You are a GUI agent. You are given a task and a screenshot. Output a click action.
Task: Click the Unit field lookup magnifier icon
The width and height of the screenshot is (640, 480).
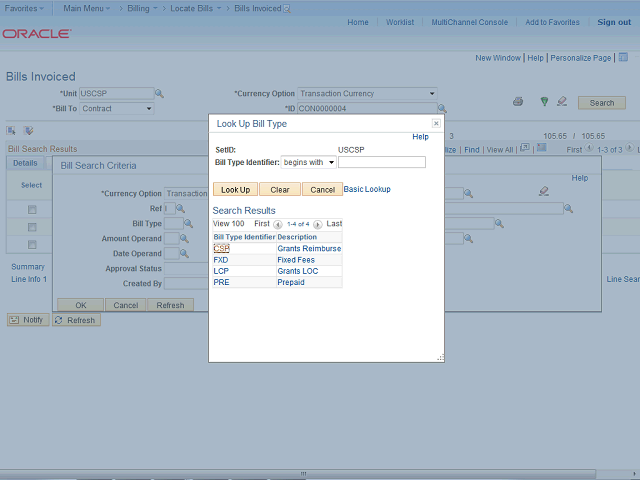click(159, 94)
